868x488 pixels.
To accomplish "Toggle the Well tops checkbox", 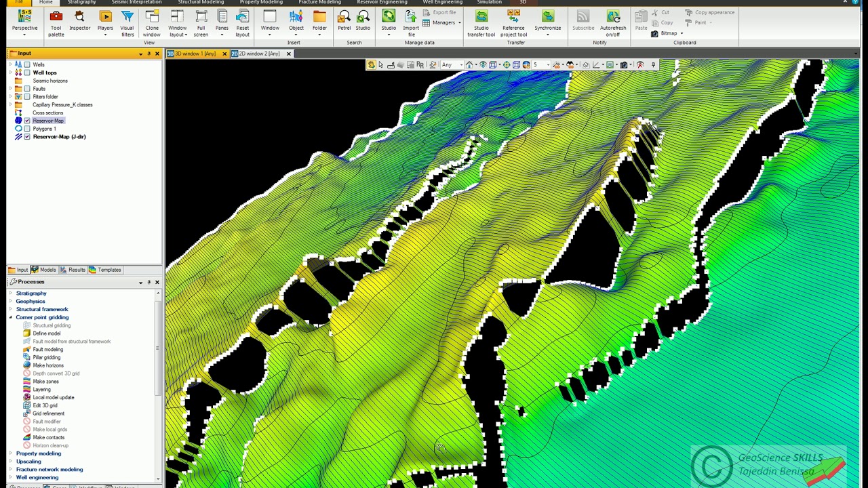I will [27, 73].
